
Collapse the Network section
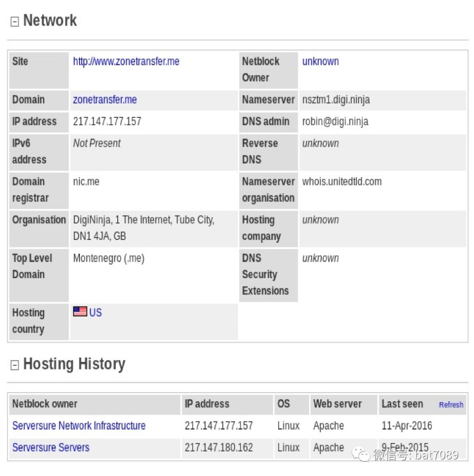[x=14, y=22]
